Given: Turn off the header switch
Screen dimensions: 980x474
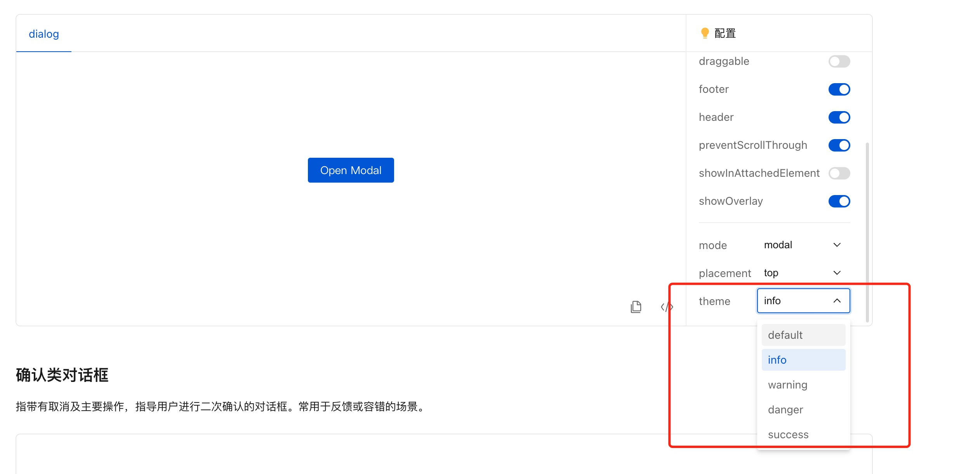Looking at the screenshot, I should [x=839, y=117].
